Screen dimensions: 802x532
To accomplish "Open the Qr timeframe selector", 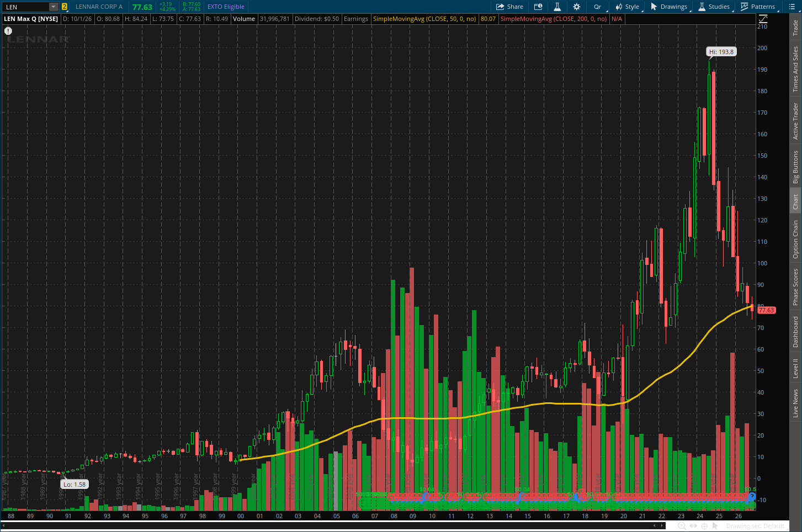I will click(598, 7).
